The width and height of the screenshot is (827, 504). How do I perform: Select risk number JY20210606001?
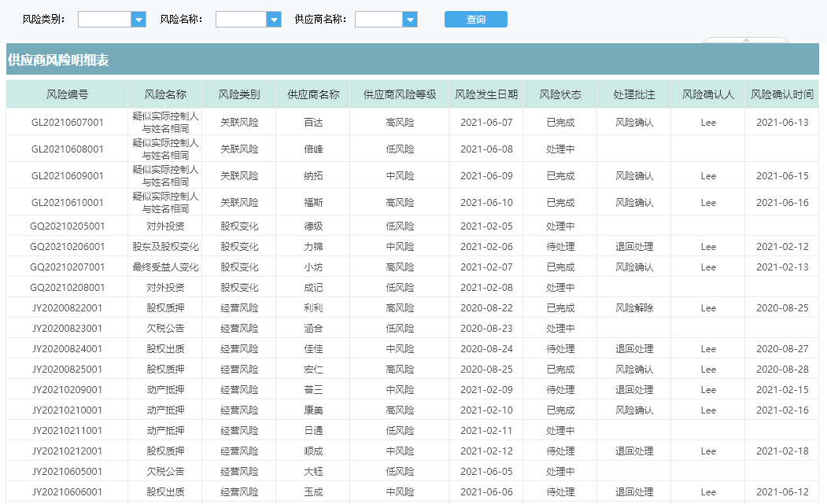coord(67,492)
